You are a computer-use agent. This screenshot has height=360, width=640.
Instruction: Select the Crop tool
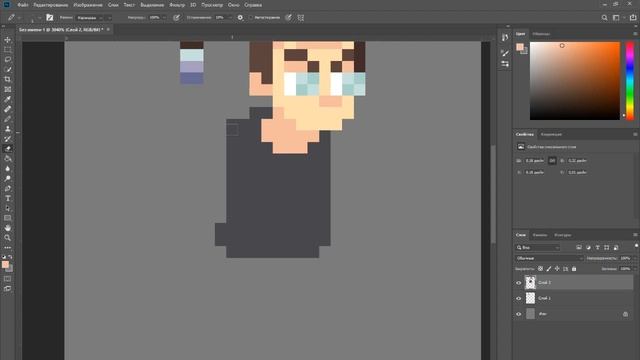tap(8, 79)
